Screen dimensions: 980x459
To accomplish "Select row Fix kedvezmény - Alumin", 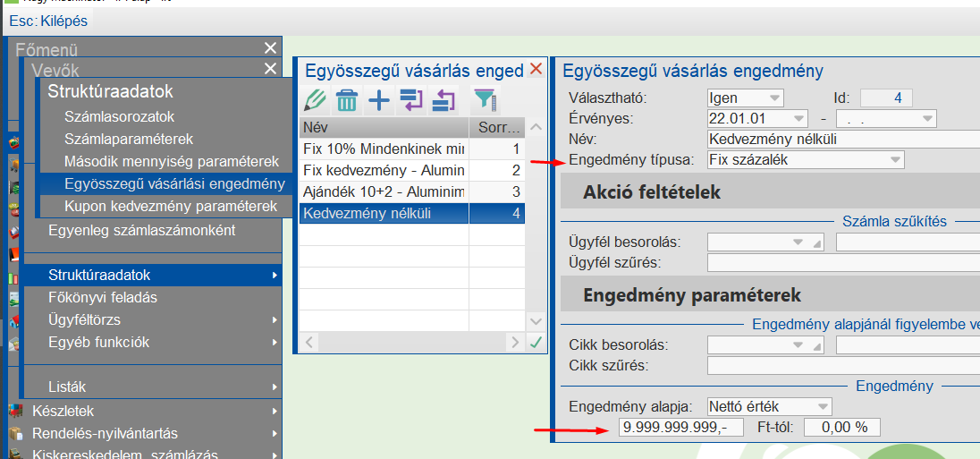I will [x=412, y=170].
